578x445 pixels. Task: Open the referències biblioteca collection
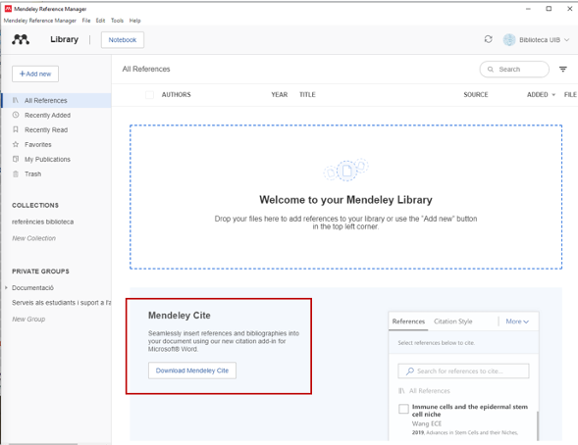tap(43, 222)
